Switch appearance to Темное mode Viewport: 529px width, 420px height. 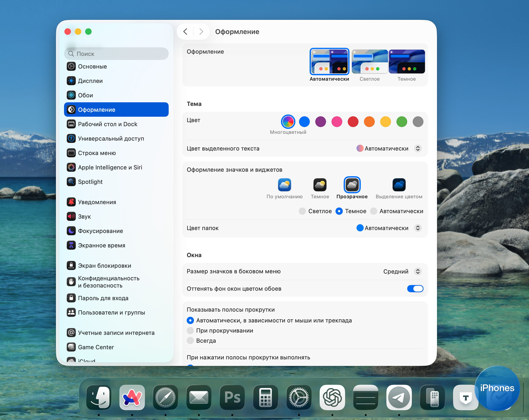(407, 62)
